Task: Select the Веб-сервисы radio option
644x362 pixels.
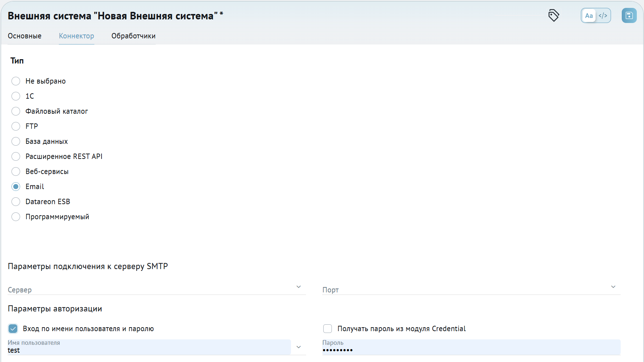Action: coord(16,171)
